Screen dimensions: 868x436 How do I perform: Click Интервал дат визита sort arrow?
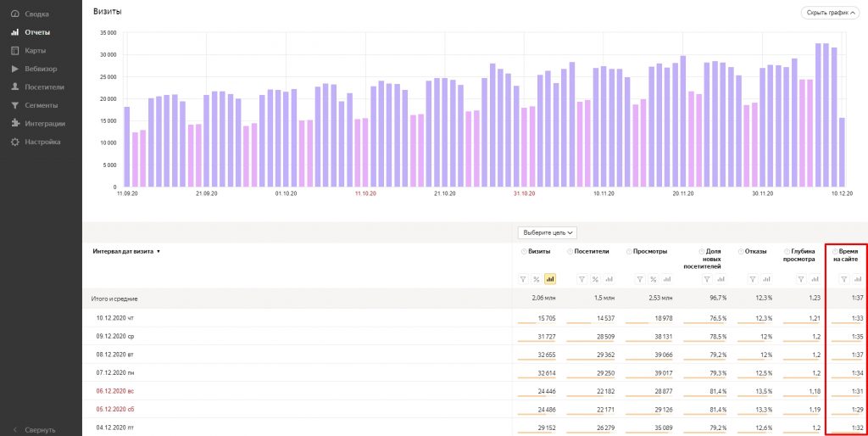pyautogui.click(x=159, y=252)
